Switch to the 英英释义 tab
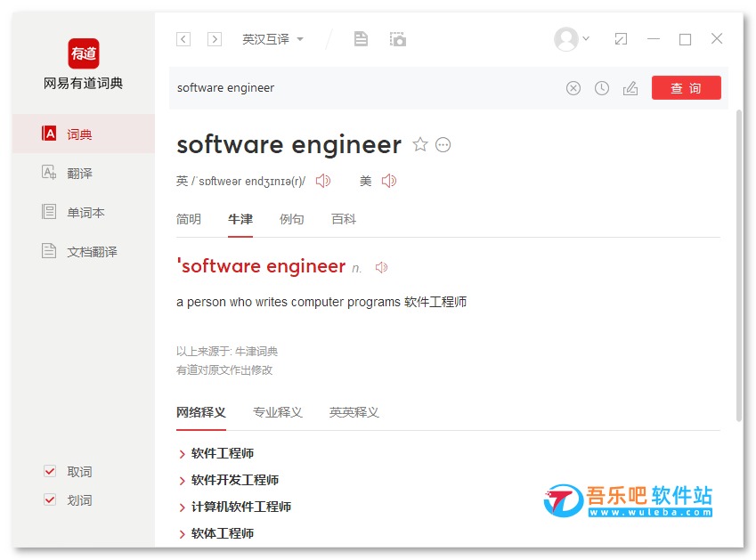The width and height of the screenshot is (756, 560). coord(354,412)
